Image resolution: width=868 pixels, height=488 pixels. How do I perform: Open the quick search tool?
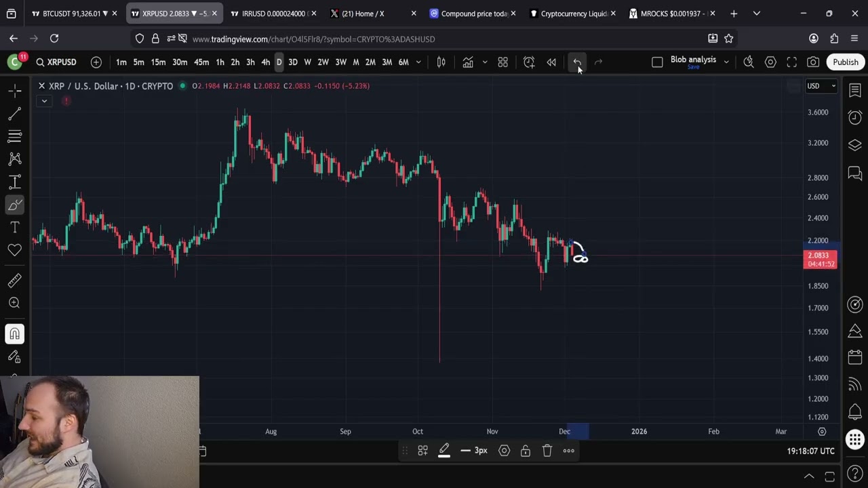(x=749, y=62)
